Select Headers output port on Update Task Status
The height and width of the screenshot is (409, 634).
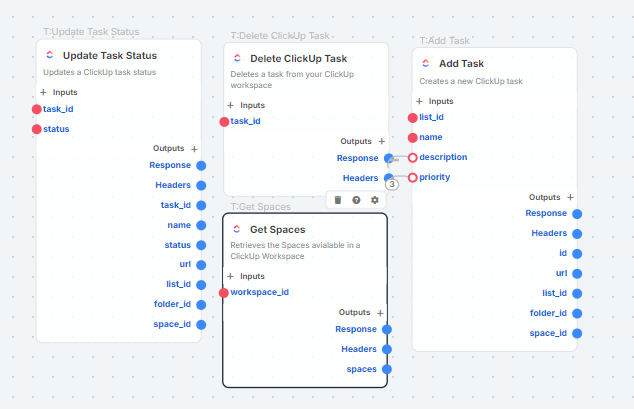point(201,186)
